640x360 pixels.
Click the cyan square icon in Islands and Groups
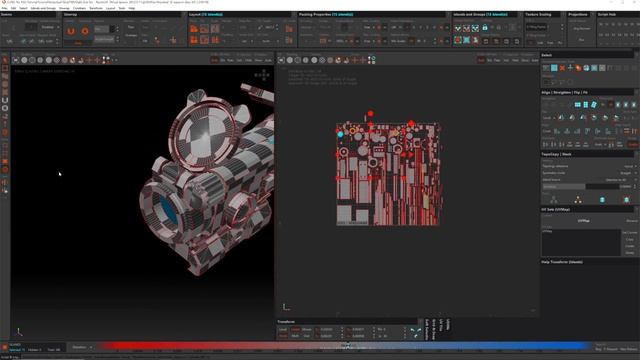(x=467, y=40)
